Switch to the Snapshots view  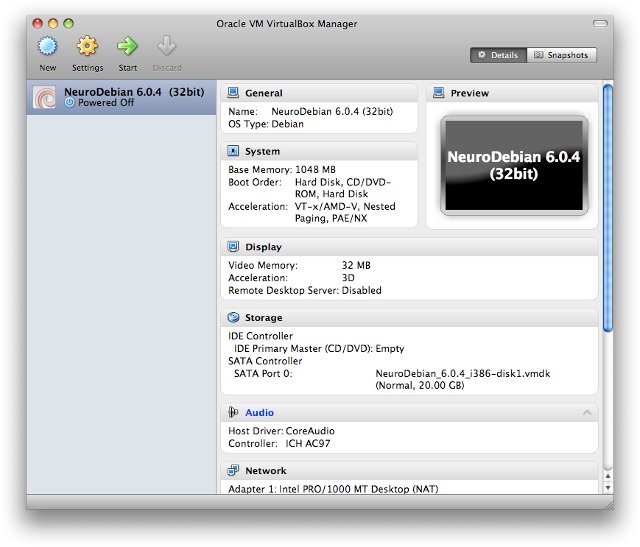click(562, 55)
